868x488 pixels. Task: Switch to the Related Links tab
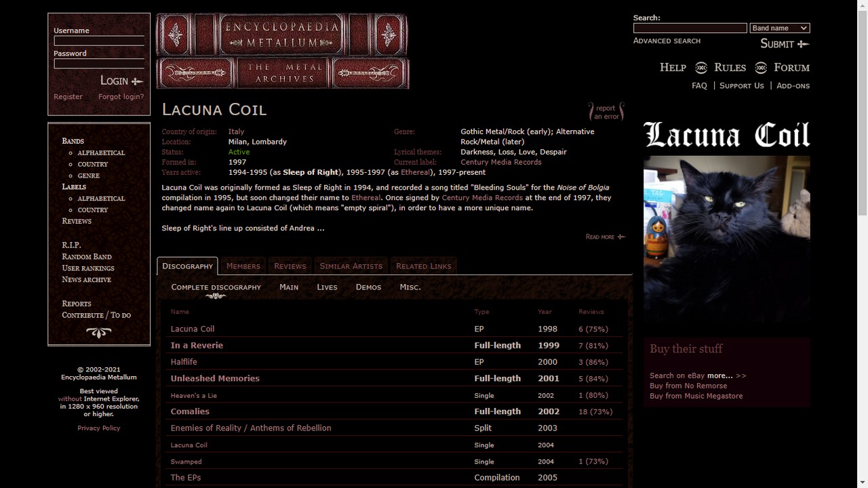coord(424,266)
